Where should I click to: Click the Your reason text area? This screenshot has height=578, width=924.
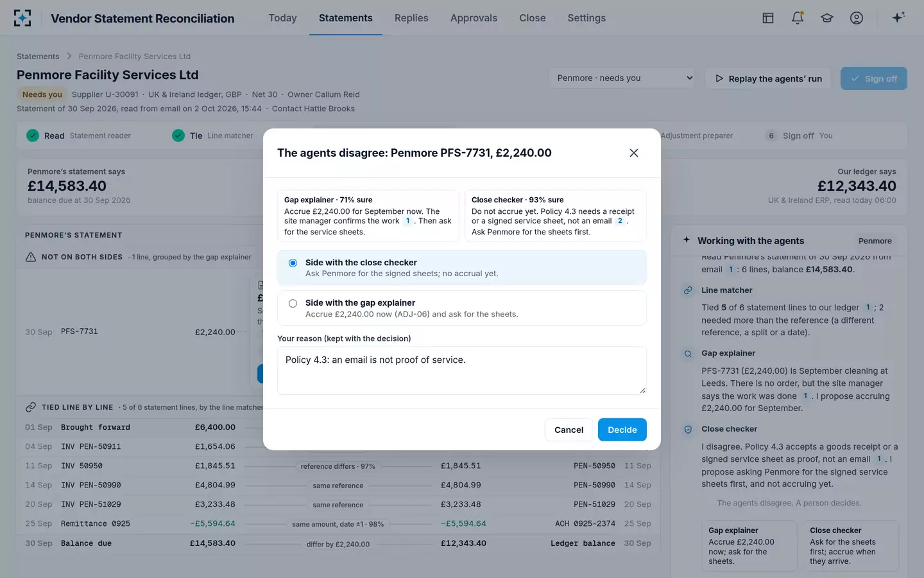pyautogui.click(x=462, y=371)
